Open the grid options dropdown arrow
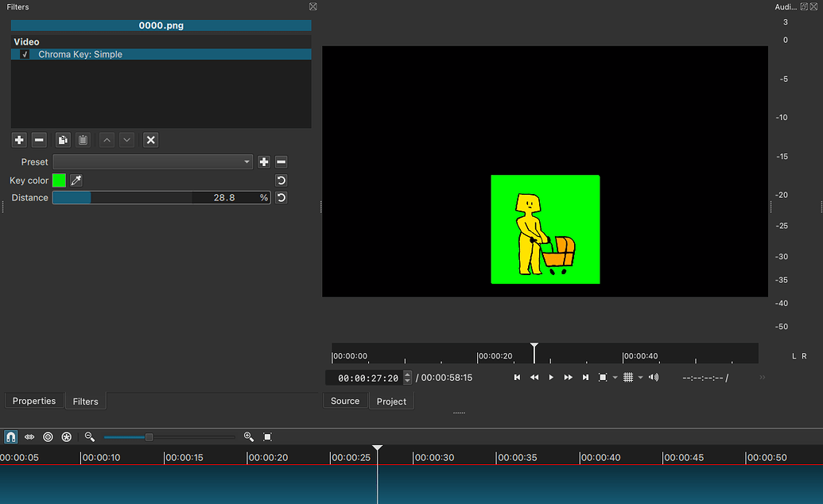The height and width of the screenshot is (504, 823). tap(640, 378)
